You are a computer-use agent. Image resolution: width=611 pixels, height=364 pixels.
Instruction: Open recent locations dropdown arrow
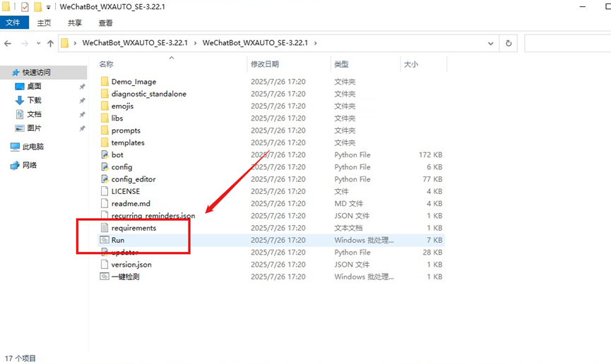(38, 43)
